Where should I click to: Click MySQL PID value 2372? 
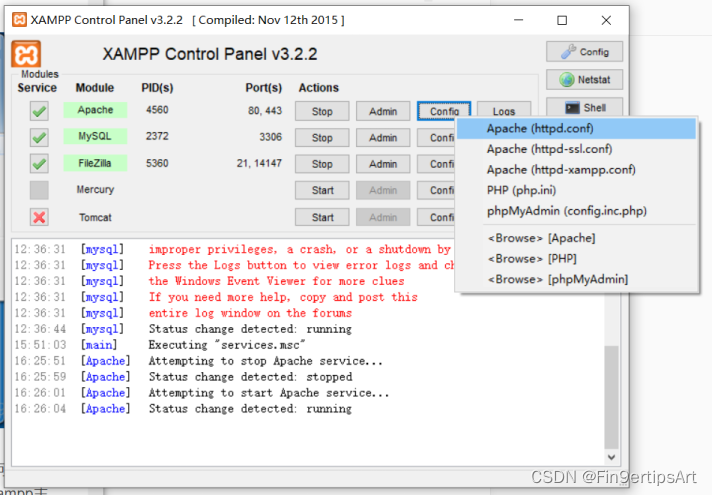click(x=157, y=136)
